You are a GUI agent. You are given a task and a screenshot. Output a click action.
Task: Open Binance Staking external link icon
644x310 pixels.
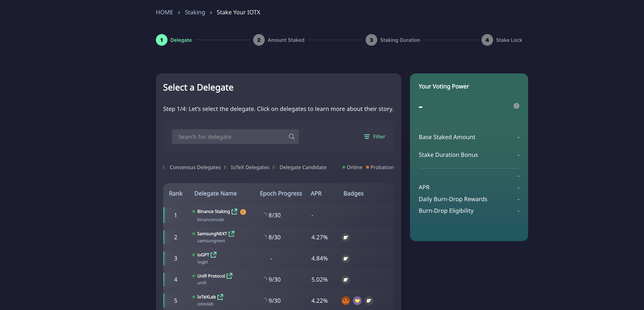(x=234, y=212)
